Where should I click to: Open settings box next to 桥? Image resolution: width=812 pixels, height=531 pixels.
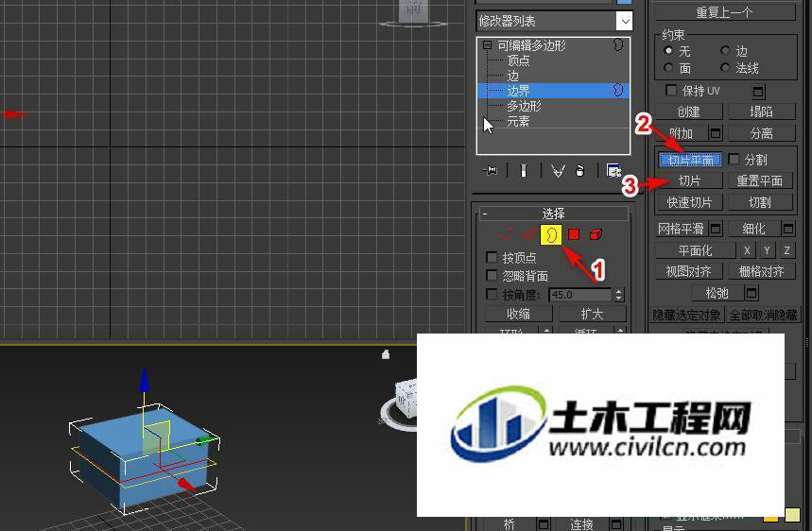(544, 524)
